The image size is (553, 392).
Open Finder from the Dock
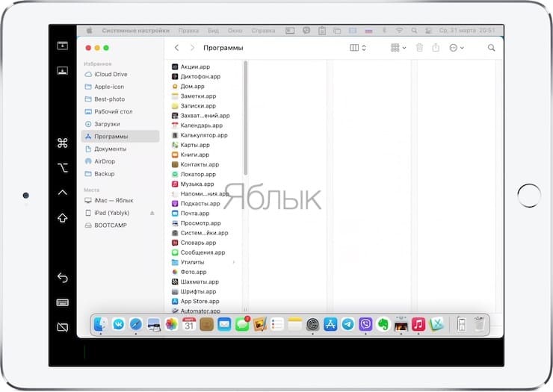tap(101, 324)
